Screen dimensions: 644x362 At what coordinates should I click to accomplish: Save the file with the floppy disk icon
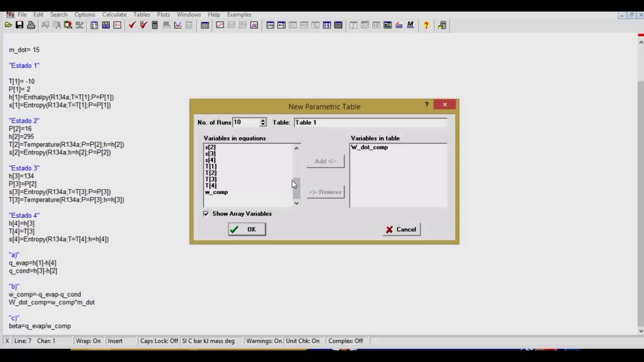(20, 25)
